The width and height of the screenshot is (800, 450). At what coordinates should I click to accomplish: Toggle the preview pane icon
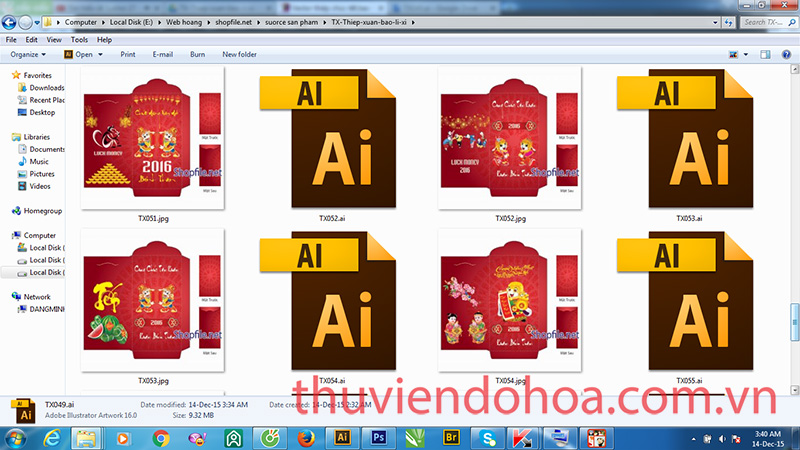pos(765,55)
